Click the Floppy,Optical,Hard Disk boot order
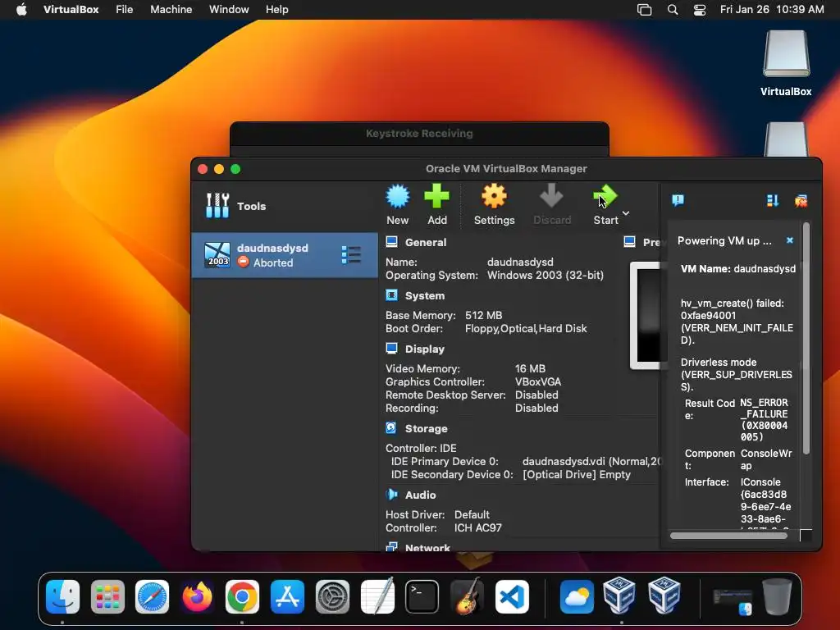The image size is (840, 630). coord(526,328)
